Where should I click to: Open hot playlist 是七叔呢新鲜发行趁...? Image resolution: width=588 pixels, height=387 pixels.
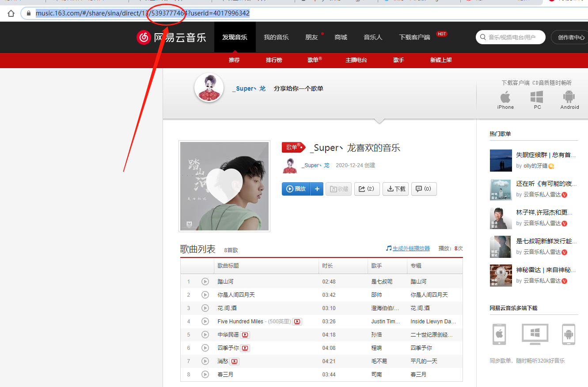pyautogui.click(x=546, y=241)
